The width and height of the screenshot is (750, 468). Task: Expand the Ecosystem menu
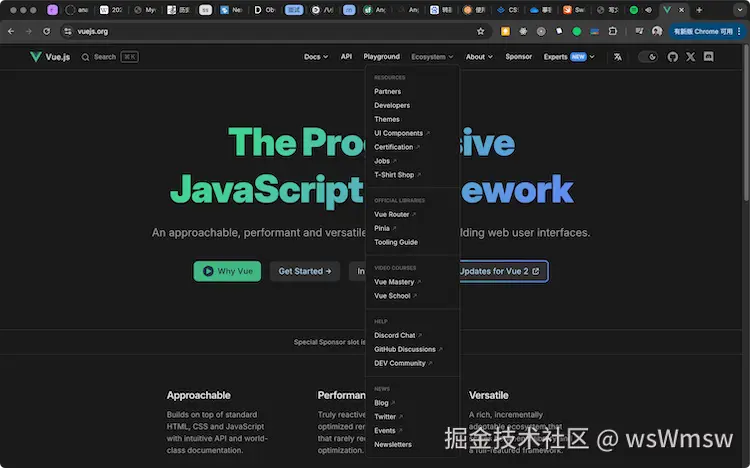432,57
